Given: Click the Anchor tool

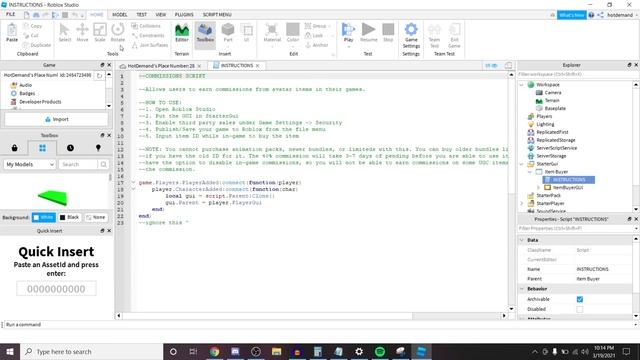Looking at the screenshot, I should pos(317,45).
